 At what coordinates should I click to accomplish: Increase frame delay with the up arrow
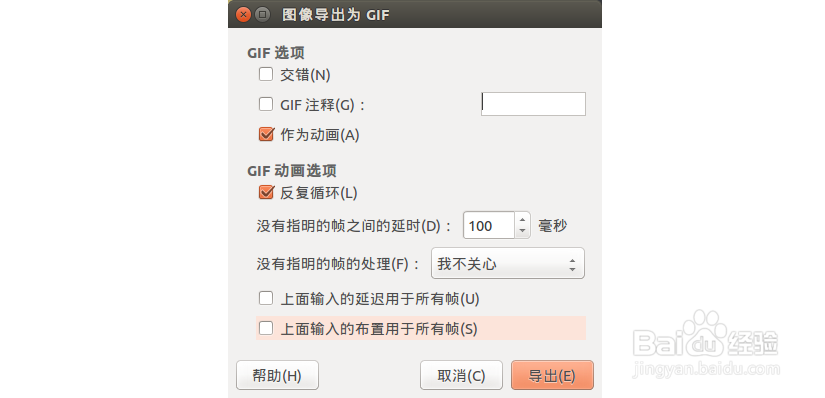(x=522, y=220)
